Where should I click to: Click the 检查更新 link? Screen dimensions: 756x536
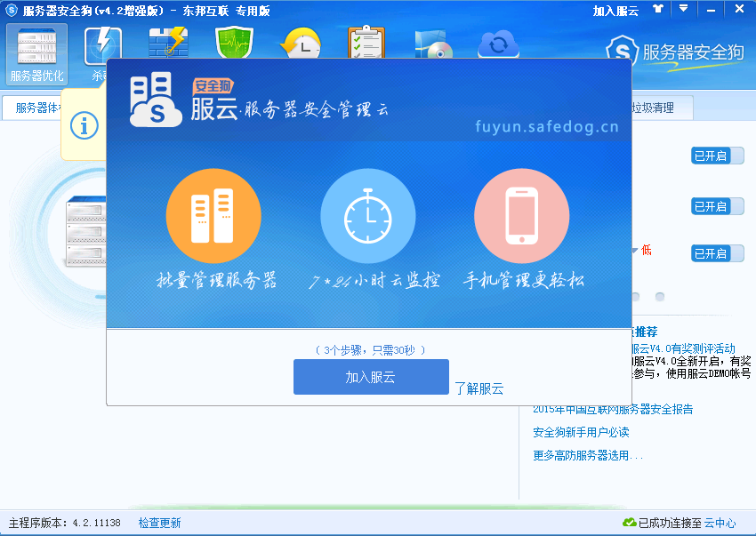159,523
